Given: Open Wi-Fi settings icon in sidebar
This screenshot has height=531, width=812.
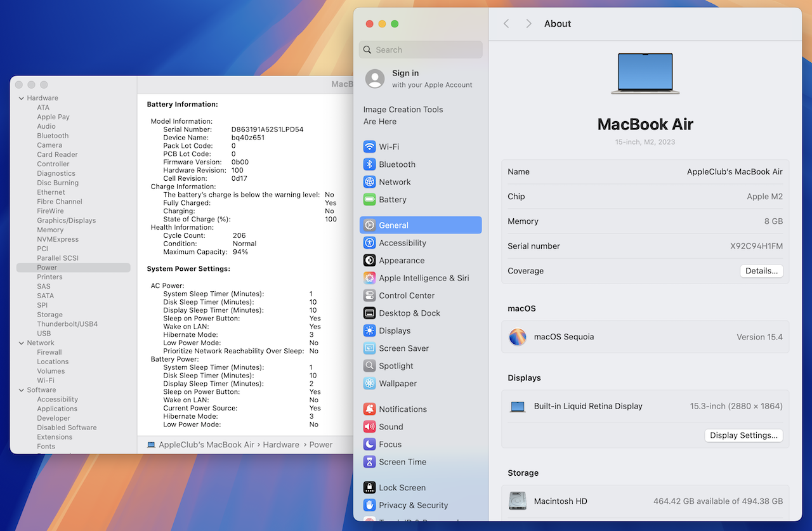Looking at the screenshot, I should pyautogui.click(x=369, y=147).
